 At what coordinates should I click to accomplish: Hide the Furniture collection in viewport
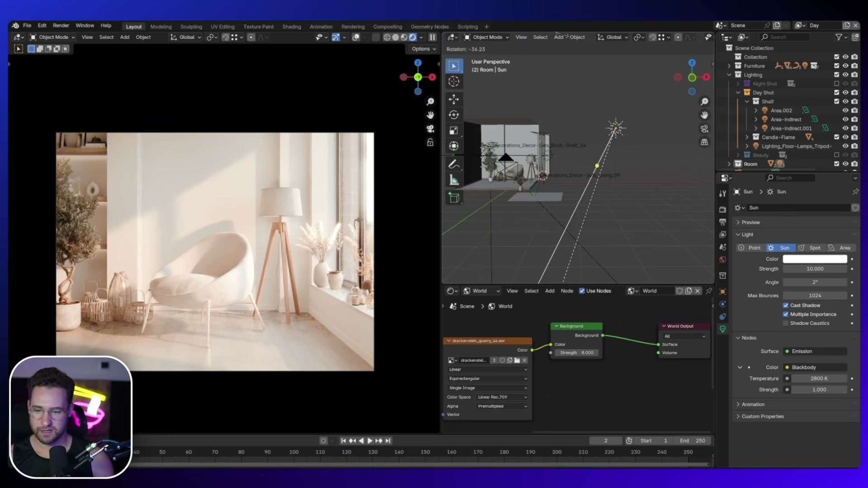(x=845, y=66)
